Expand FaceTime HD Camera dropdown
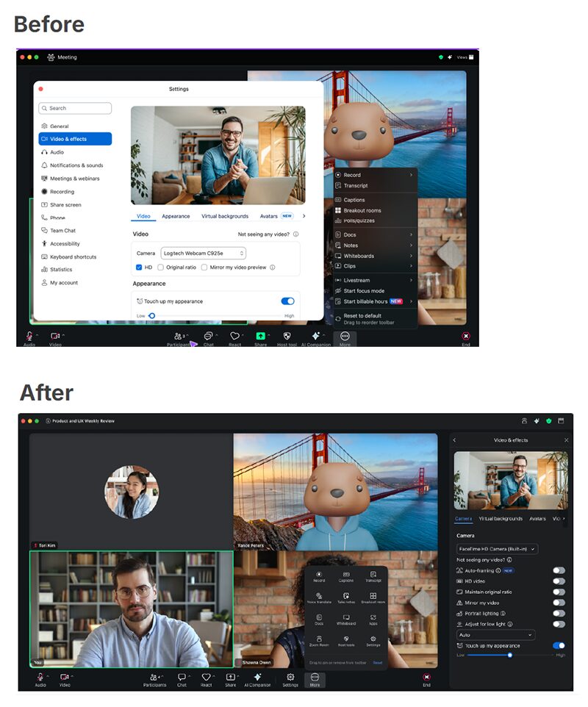 pyautogui.click(x=497, y=549)
